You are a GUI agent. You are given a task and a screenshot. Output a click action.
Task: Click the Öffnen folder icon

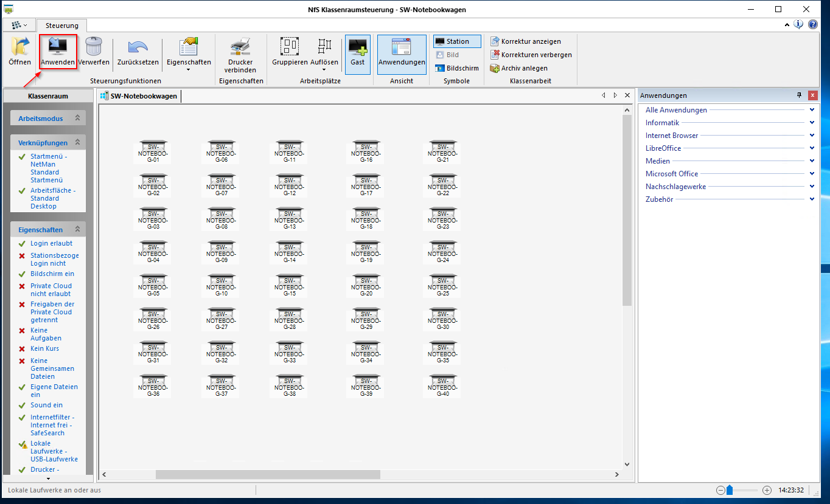click(20, 47)
